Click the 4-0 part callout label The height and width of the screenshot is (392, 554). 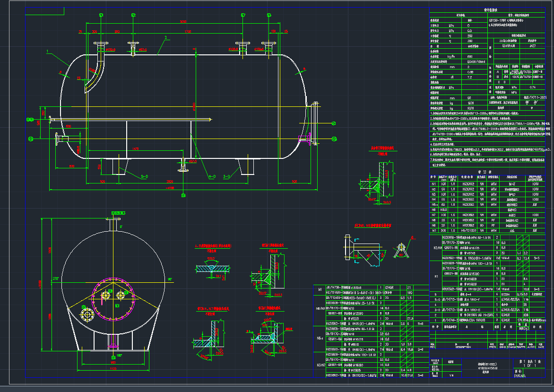coord(212,177)
